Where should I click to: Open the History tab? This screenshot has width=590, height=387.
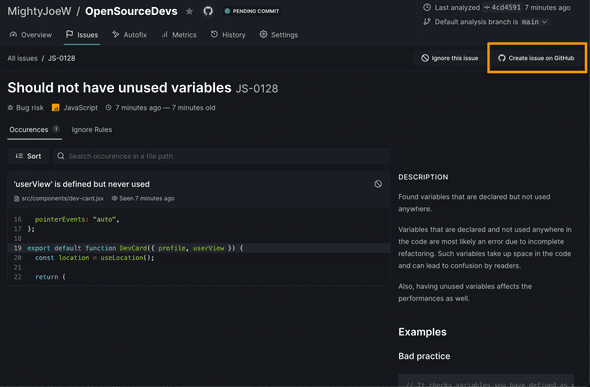tap(228, 35)
